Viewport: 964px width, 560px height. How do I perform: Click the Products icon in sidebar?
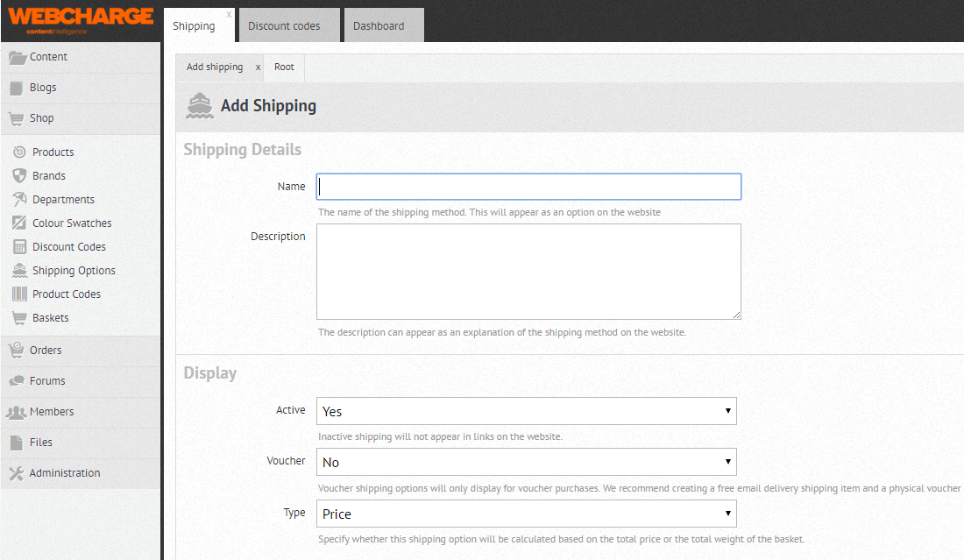click(x=19, y=152)
